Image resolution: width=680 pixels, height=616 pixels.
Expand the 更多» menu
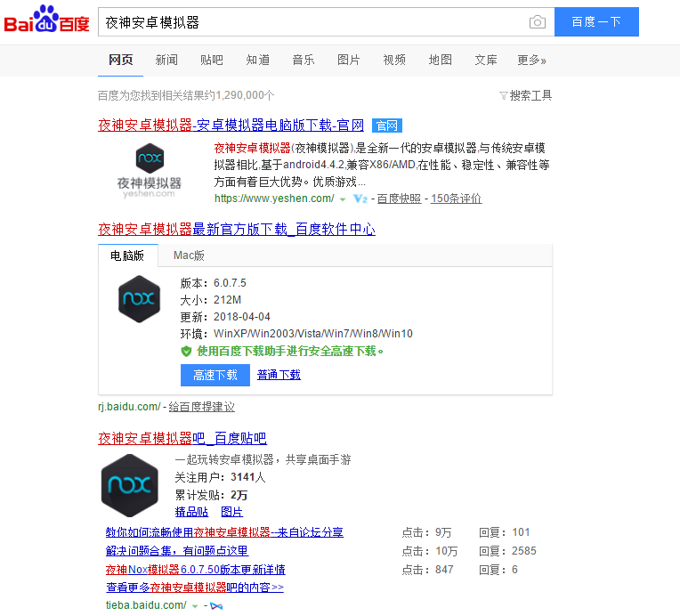click(531, 60)
